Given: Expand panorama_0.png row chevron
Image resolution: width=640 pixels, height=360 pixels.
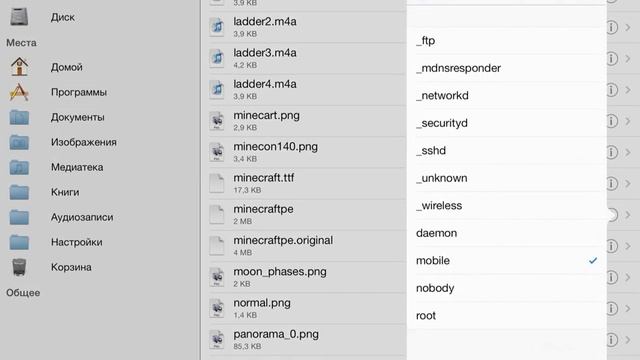Looking at the screenshot, I should 628,340.
